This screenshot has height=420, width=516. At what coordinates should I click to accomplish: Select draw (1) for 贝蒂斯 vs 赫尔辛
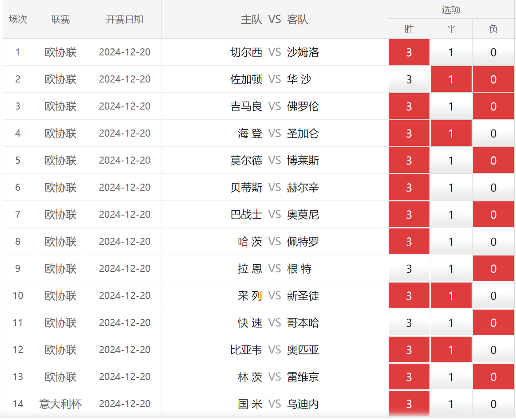pyautogui.click(x=451, y=187)
